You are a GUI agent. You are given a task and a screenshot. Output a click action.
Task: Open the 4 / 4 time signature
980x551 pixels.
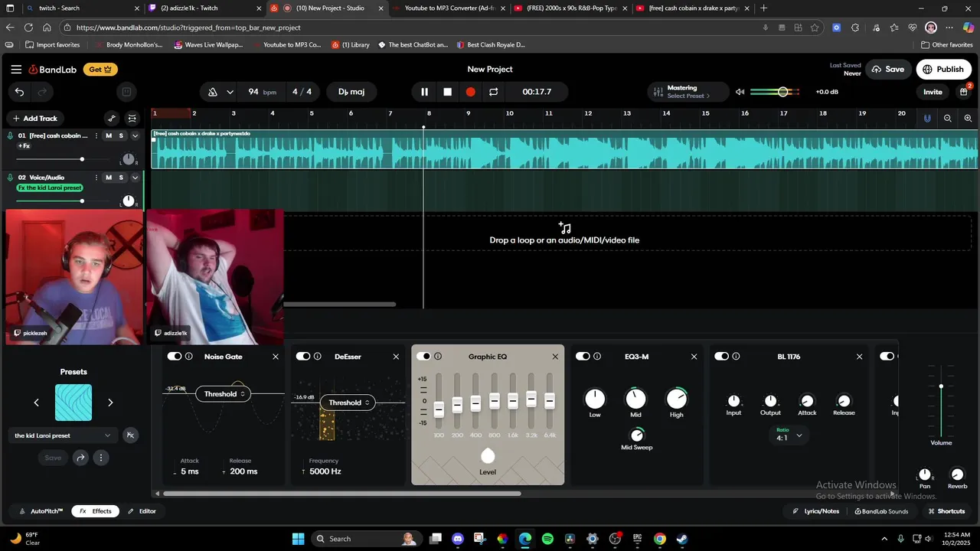(x=302, y=92)
